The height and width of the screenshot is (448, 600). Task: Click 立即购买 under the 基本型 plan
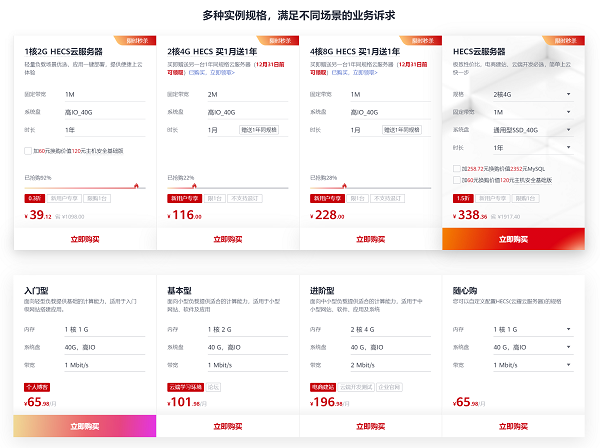228,426
